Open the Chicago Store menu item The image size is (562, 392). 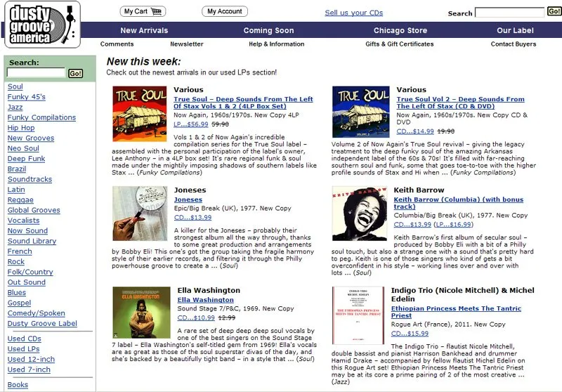point(400,30)
